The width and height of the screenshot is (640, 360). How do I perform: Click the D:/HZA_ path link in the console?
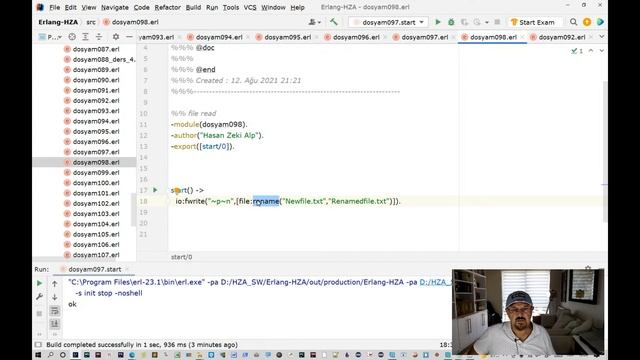coord(435,282)
